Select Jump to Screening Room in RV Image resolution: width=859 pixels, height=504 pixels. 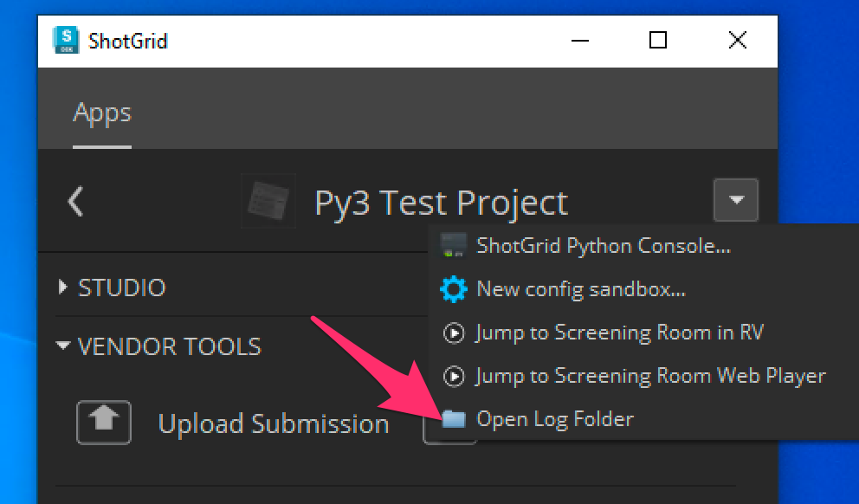(x=643, y=332)
